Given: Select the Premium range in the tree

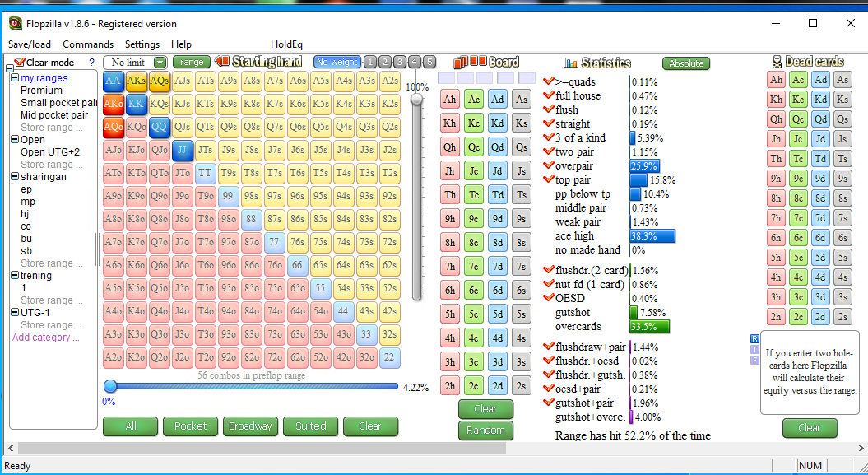Looking at the screenshot, I should click(x=41, y=91).
